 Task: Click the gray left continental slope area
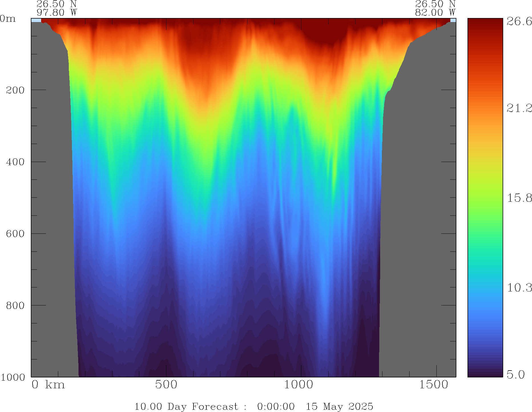tap(51, 200)
